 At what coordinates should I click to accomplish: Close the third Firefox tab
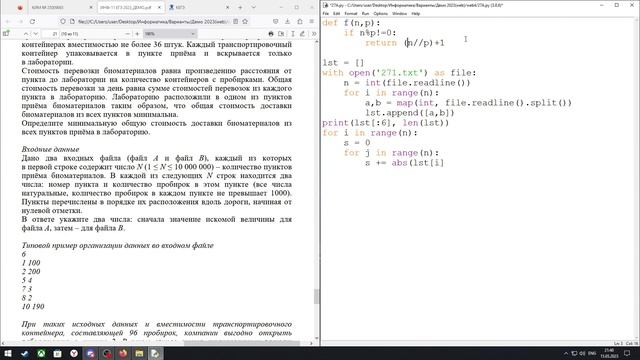[228, 7]
